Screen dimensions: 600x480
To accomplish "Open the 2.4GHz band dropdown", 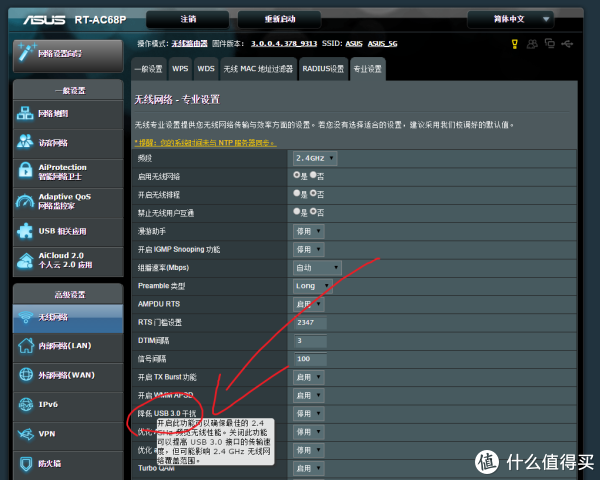I will pos(315,158).
